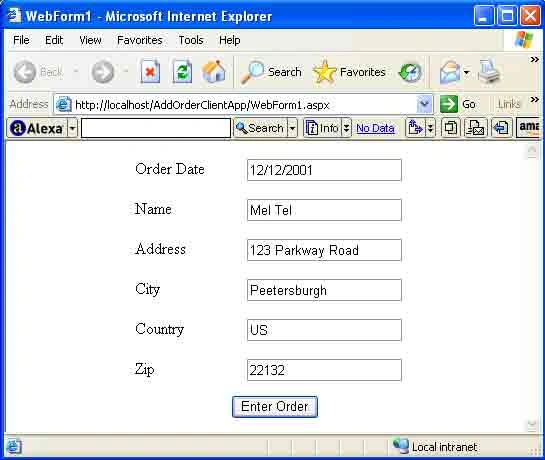Click the Local intranet zone icon

pos(400,446)
